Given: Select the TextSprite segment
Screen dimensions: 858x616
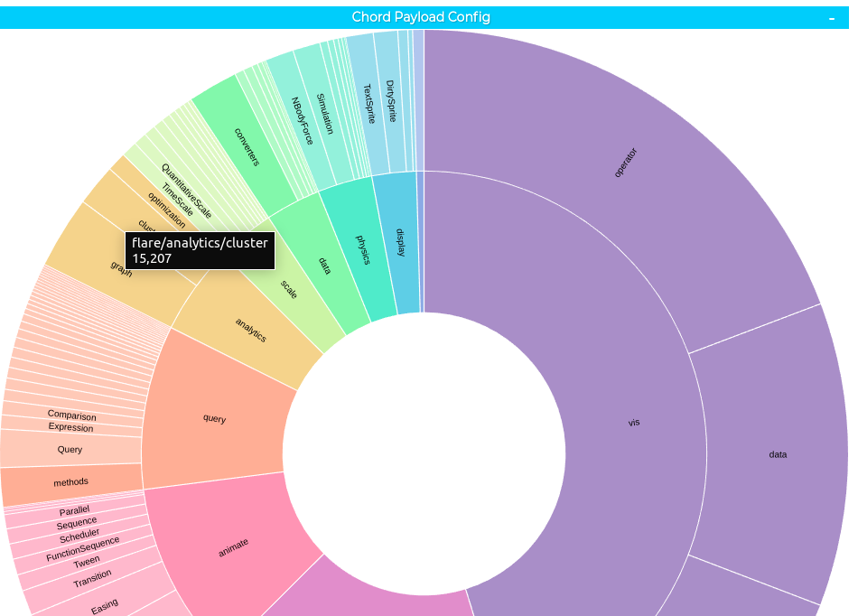Looking at the screenshot, I should [x=368, y=104].
